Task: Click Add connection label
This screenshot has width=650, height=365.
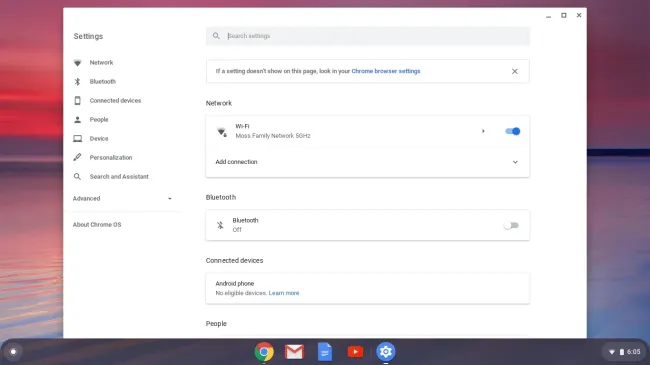Action: pos(236,162)
